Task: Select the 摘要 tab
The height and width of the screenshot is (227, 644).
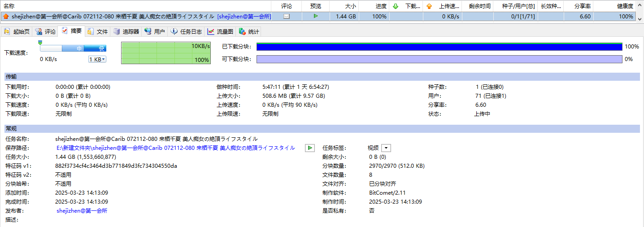Action: [x=72, y=31]
